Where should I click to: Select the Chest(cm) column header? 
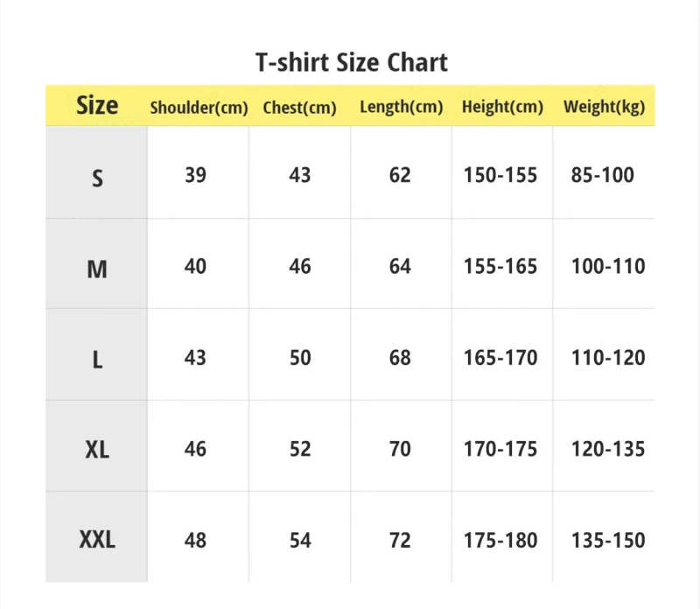point(299,108)
